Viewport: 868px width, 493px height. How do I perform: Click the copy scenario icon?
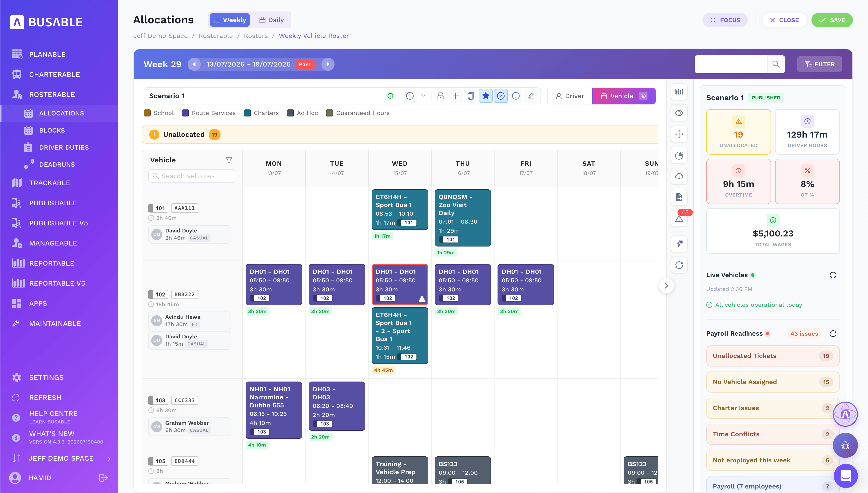coord(470,96)
